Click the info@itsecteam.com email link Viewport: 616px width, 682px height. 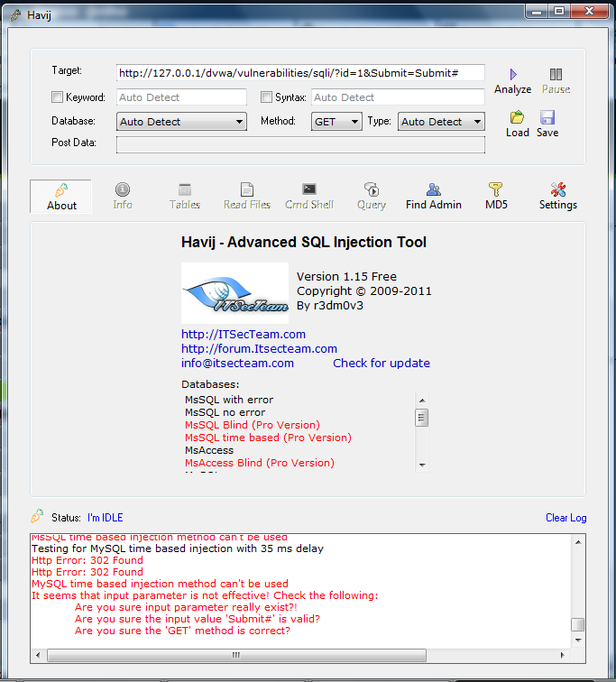point(237,363)
